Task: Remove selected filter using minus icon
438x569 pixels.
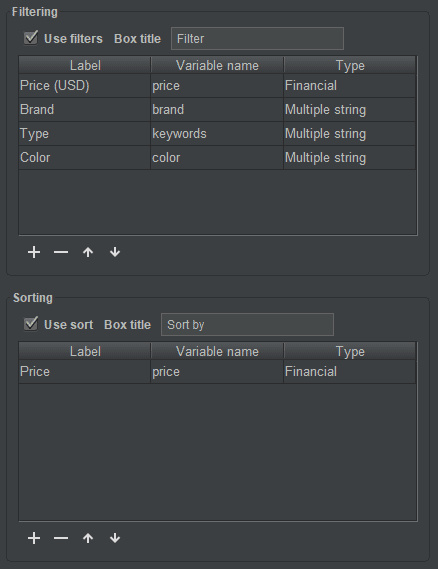Action: (61, 252)
